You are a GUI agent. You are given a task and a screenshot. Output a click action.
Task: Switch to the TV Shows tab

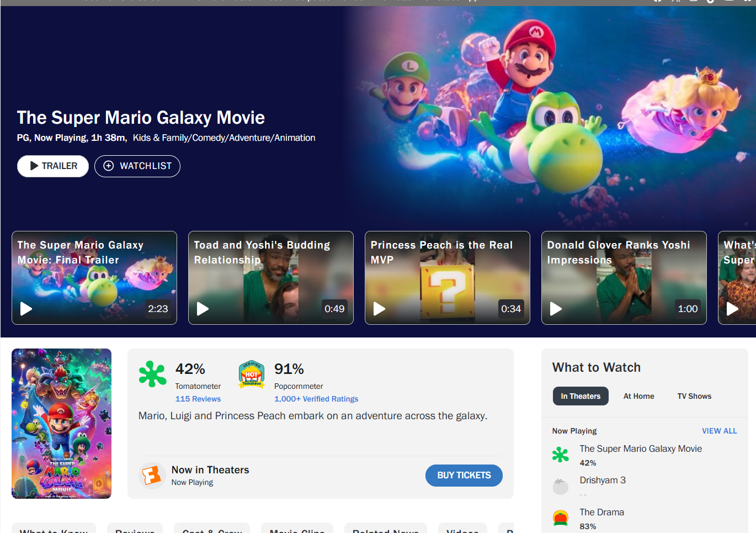coord(695,396)
